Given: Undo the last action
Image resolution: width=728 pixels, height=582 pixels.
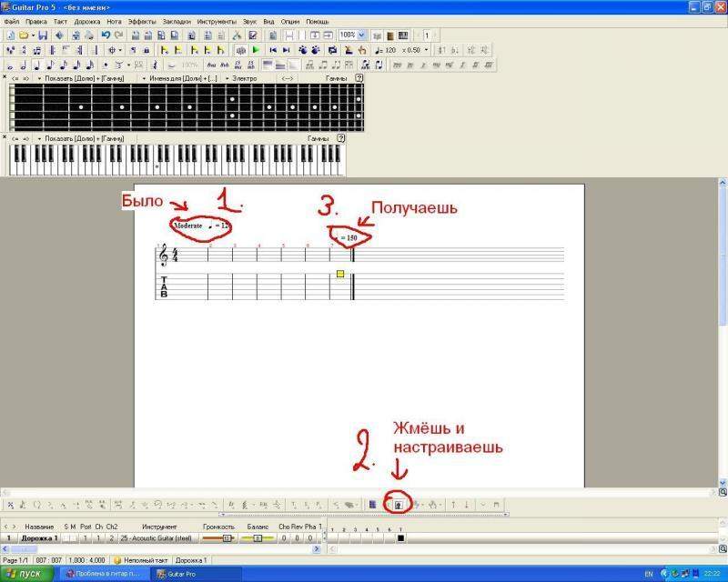Looking at the screenshot, I should point(106,35).
